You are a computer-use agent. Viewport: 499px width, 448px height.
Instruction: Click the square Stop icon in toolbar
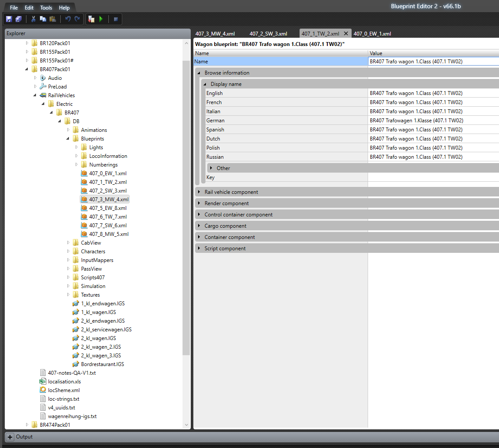tap(116, 19)
